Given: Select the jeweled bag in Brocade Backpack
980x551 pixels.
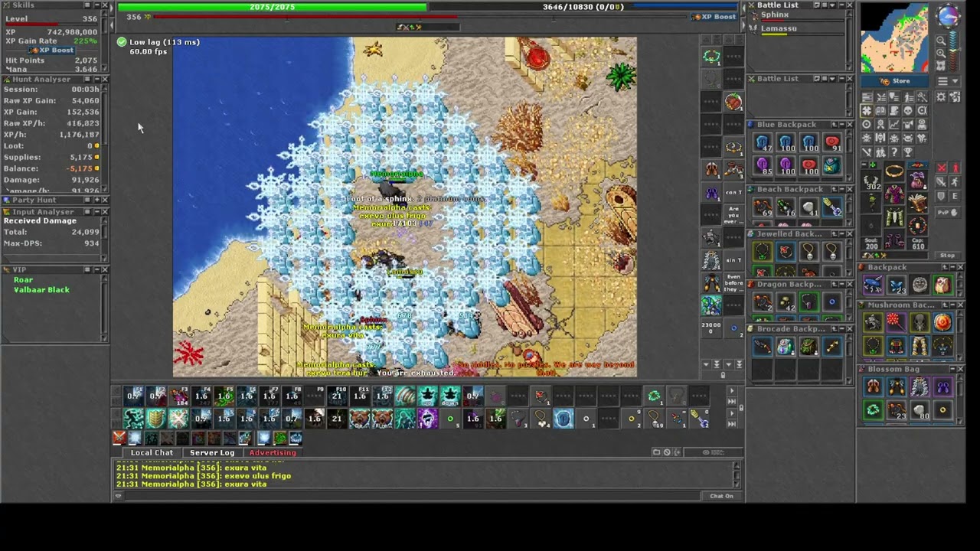Looking at the screenshot, I should (x=786, y=347).
